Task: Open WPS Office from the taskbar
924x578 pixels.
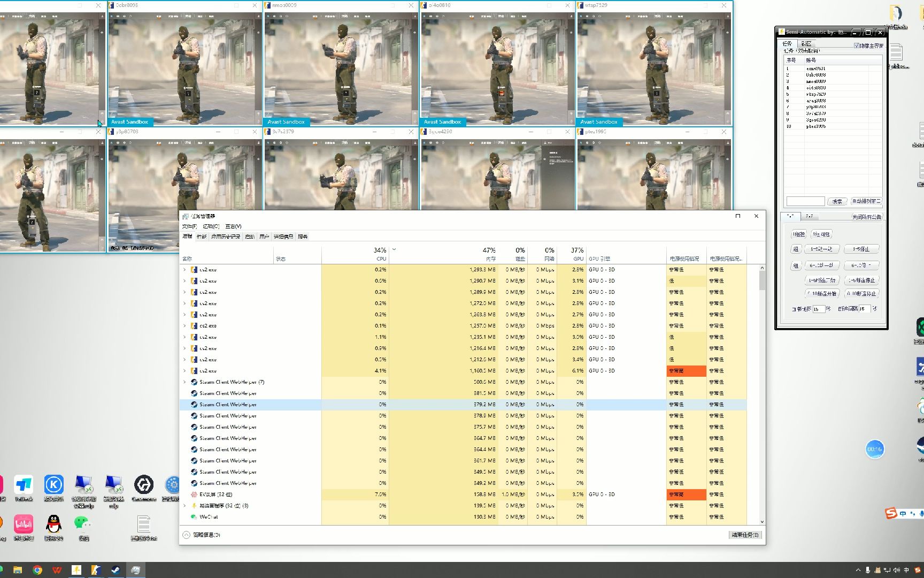Action: tap(57, 570)
